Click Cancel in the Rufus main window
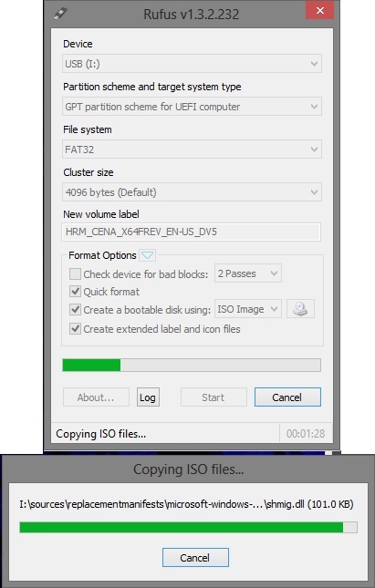 (x=287, y=397)
